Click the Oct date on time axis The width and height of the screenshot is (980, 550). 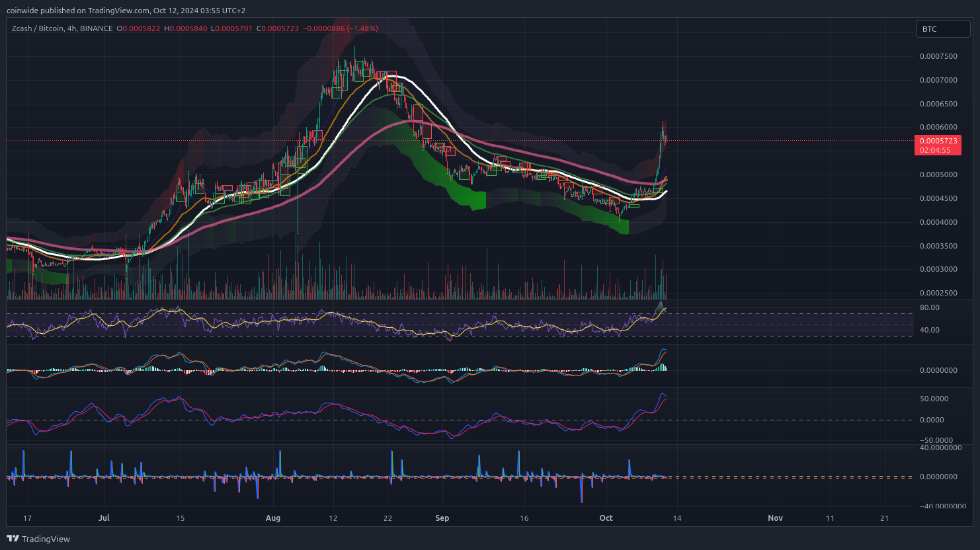point(606,518)
